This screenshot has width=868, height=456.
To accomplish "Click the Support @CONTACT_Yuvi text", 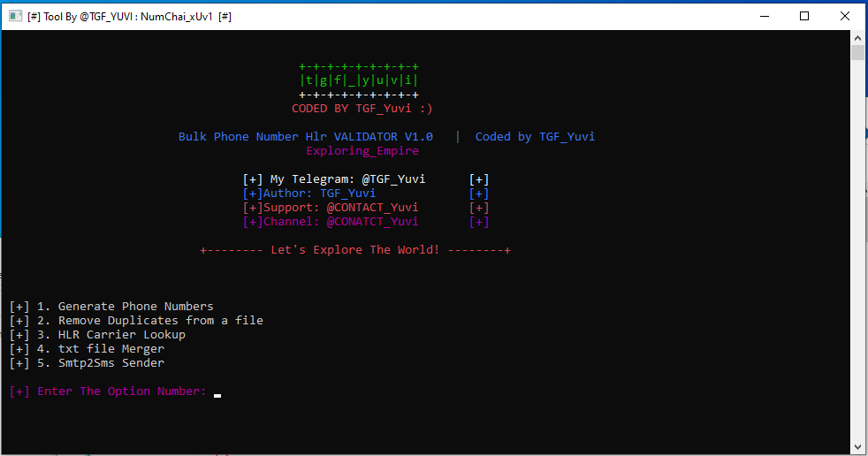I will pos(331,208).
